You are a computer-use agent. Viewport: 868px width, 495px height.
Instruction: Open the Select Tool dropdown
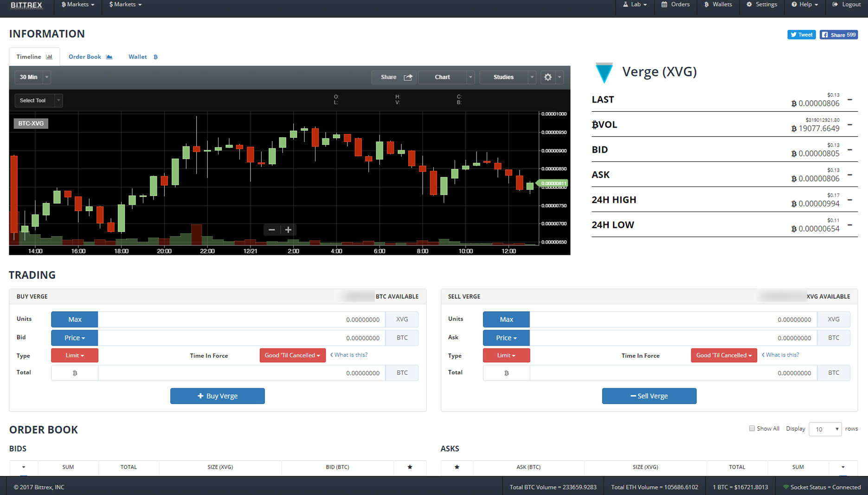[x=39, y=100]
